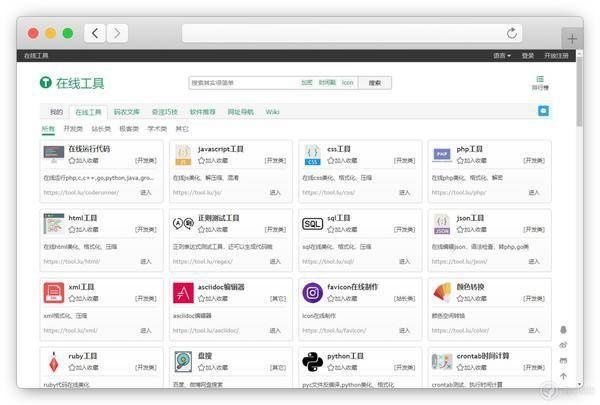Favorite php工具 with its star
The image size is (600, 405).
point(460,161)
